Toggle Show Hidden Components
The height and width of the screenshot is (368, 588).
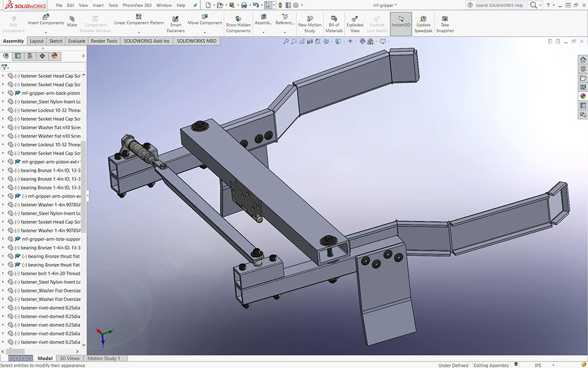[238, 18]
